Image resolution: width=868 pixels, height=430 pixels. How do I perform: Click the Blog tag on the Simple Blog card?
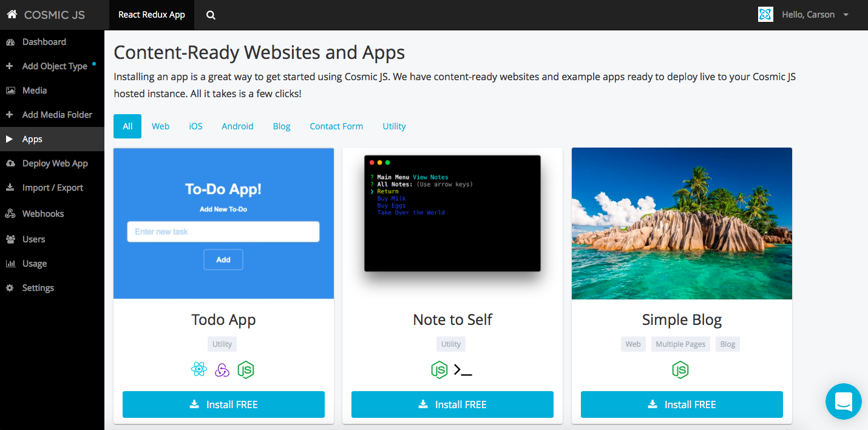point(728,344)
